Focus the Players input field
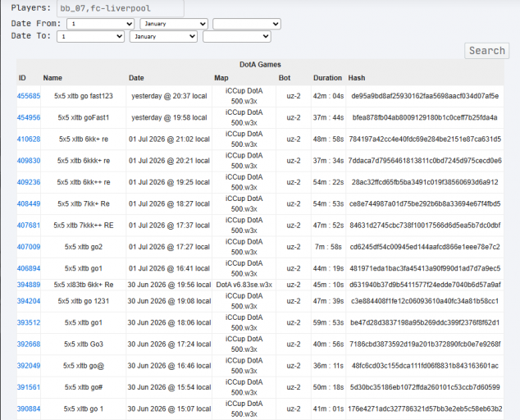The height and width of the screenshot is (420, 520). coord(121,8)
